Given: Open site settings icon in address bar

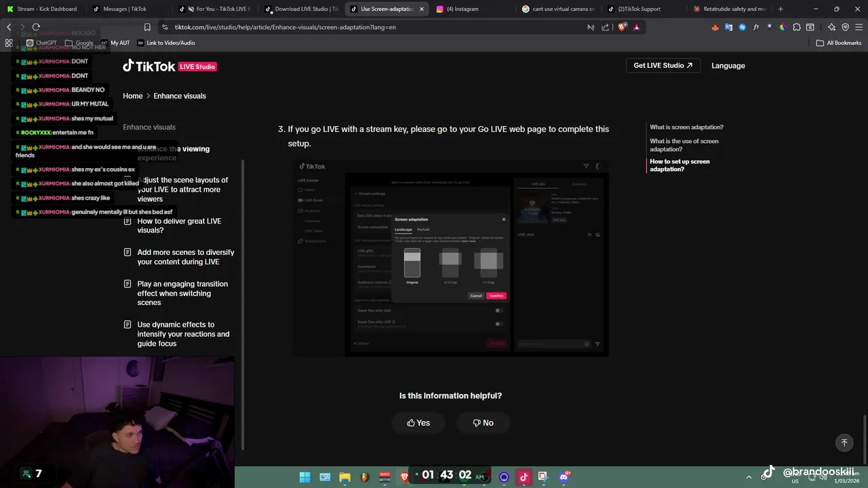Looking at the screenshot, I should pyautogui.click(x=165, y=27).
